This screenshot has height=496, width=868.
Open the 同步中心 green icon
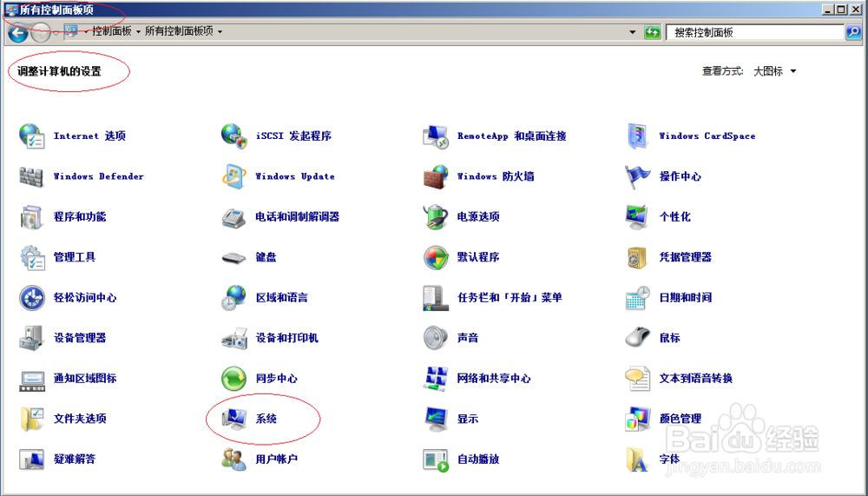[233, 378]
